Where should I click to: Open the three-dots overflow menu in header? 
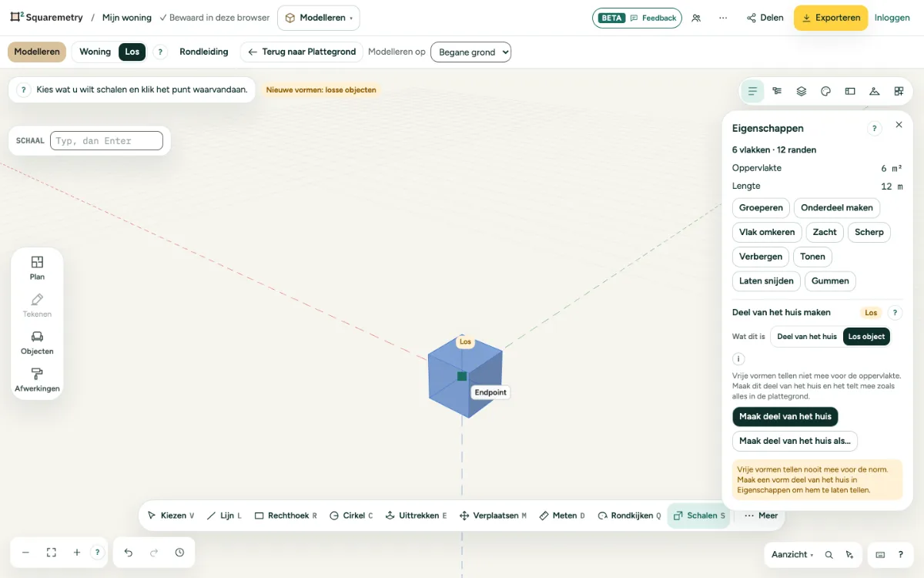tap(723, 18)
